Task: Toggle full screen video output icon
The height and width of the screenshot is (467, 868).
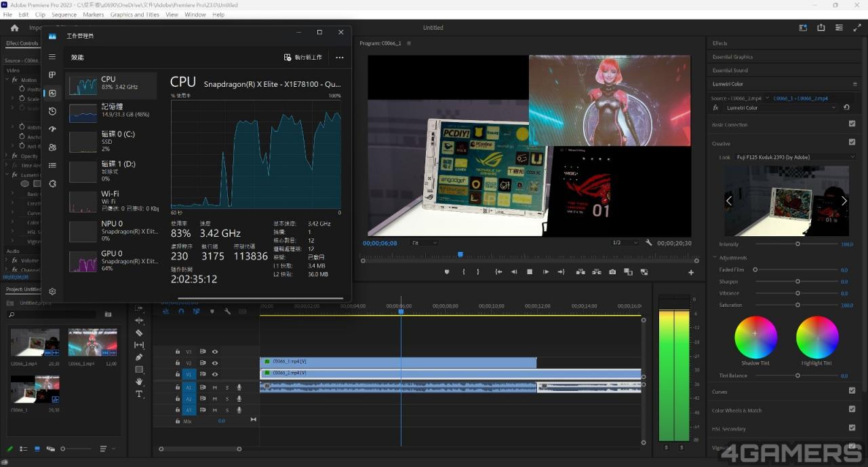Action: 857,28
